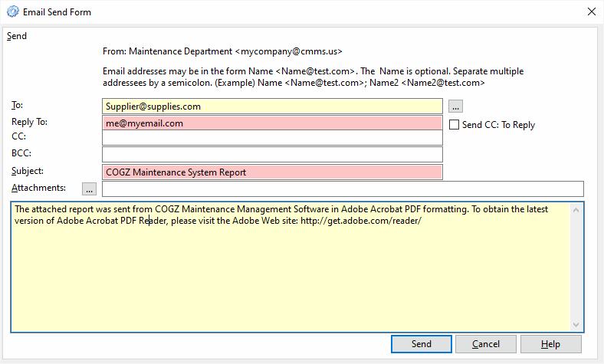This screenshot has height=364, width=604.
Task: Focus the Subject field with COGZ Maintenance System Report
Action: click(272, 172)
